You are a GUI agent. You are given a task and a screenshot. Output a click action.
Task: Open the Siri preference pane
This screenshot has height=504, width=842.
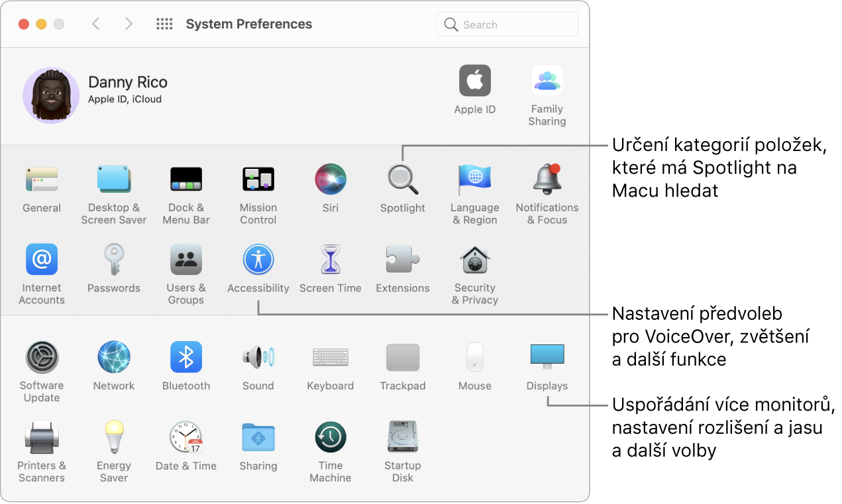[330, 180]
